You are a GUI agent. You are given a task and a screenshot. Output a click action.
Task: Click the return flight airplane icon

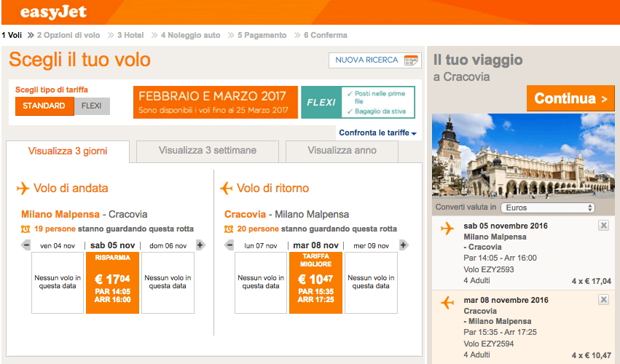tap(227, 189)
